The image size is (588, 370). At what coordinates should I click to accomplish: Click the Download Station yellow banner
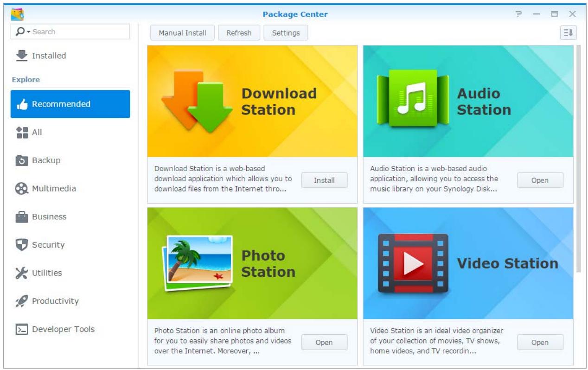click(252, 101)
